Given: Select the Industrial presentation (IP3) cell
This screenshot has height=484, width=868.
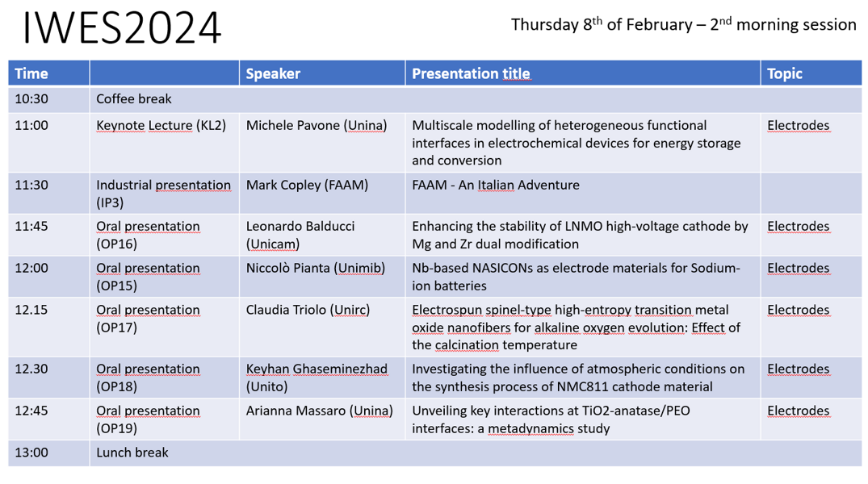Looking at the screenshot, I should coord(163,194).
